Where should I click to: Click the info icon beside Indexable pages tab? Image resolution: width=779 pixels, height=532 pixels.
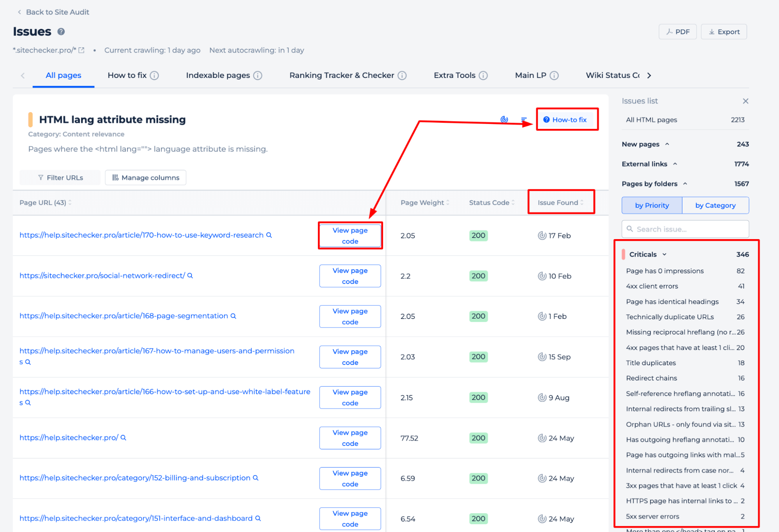258,76
